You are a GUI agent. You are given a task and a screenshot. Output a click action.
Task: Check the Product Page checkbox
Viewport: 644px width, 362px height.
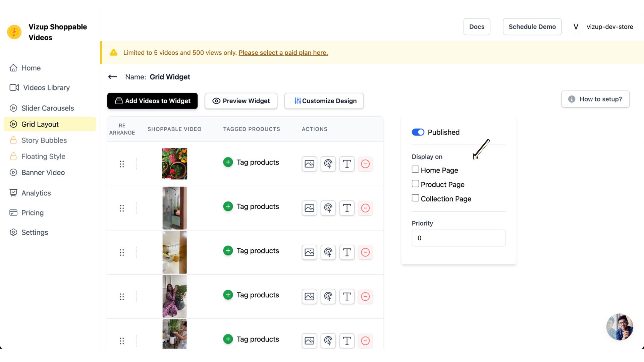click(x=415, y=184)
